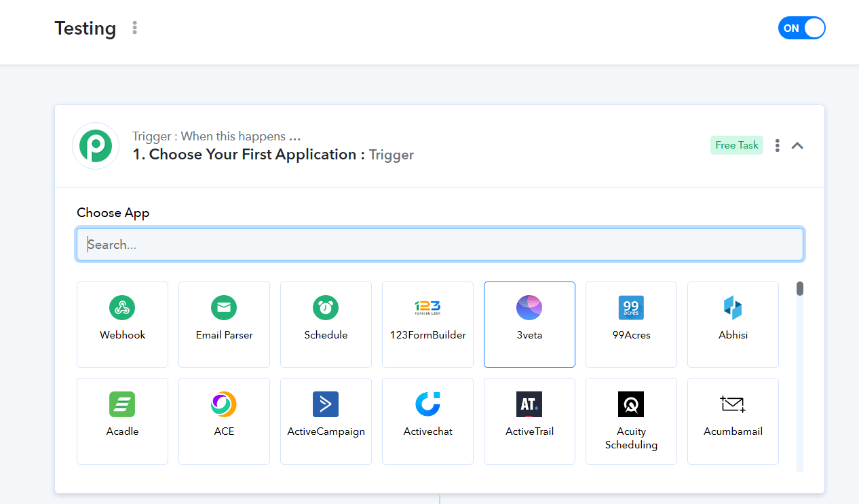Click the app list scrollbar thumb
859x504 pixels.
pos(800,289)
